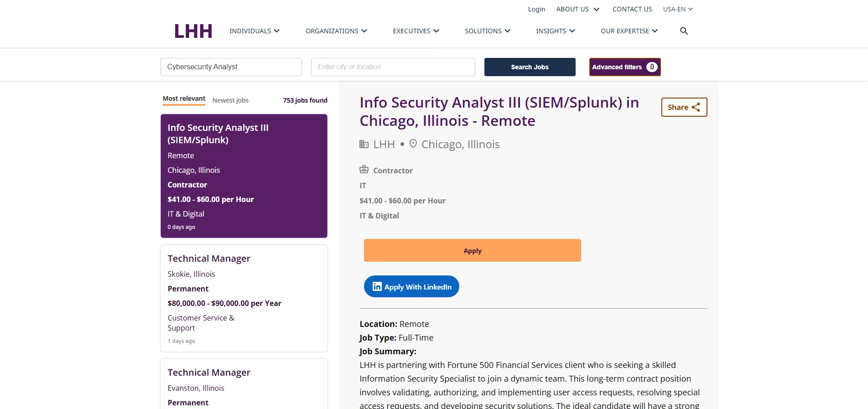Expand Our Expertise menu
This screenshot has width=868, height=409.
(629, 31)
